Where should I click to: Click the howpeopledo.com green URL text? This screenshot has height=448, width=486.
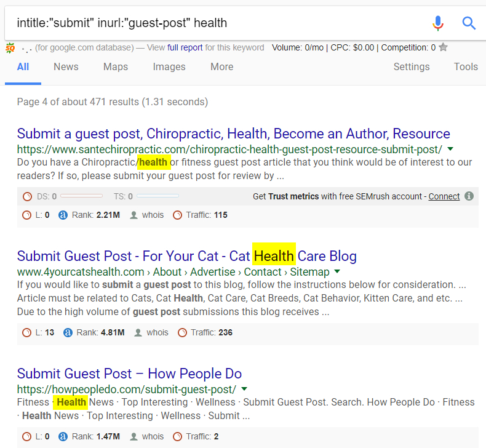tap(127, 390)
